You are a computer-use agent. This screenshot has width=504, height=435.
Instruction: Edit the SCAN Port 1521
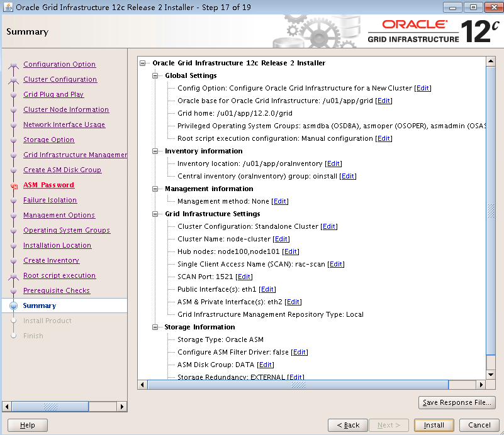pos(244,277)
